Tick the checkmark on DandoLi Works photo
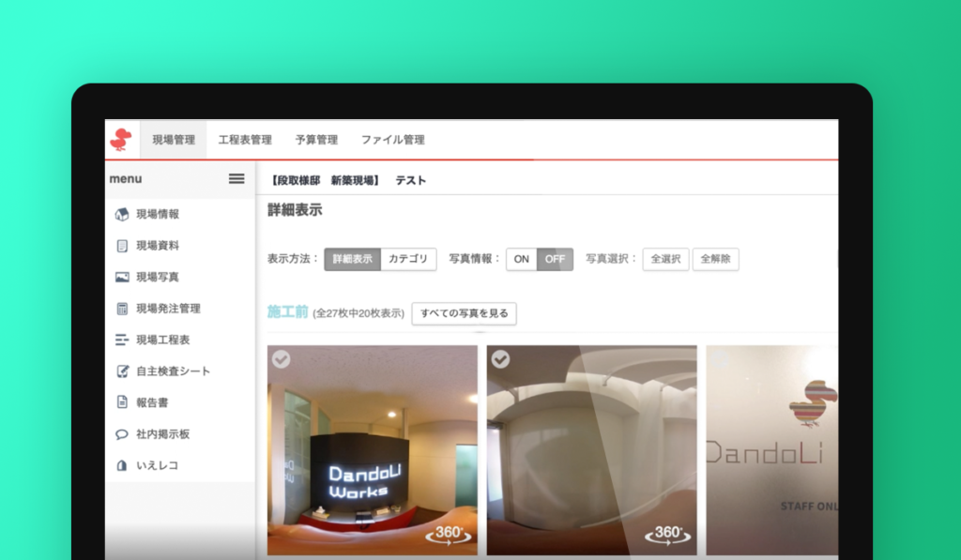961x560 pixels. [282, 359]
